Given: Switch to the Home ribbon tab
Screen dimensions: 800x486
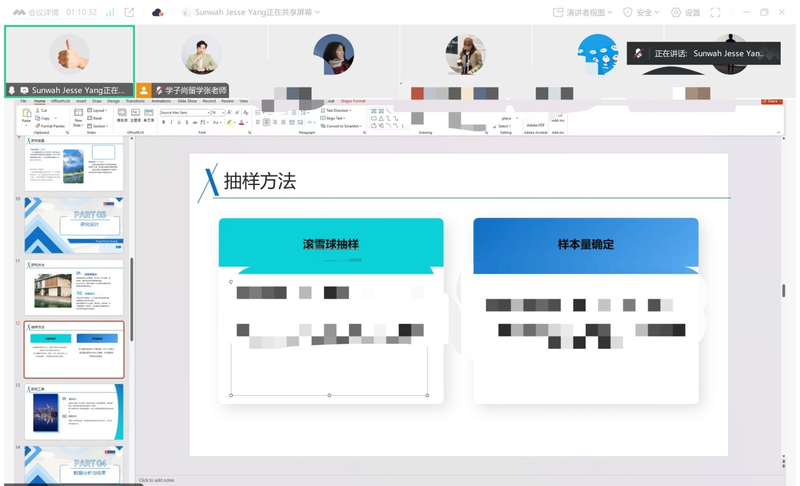Looking at the screenshot, I should click(39, 101).
